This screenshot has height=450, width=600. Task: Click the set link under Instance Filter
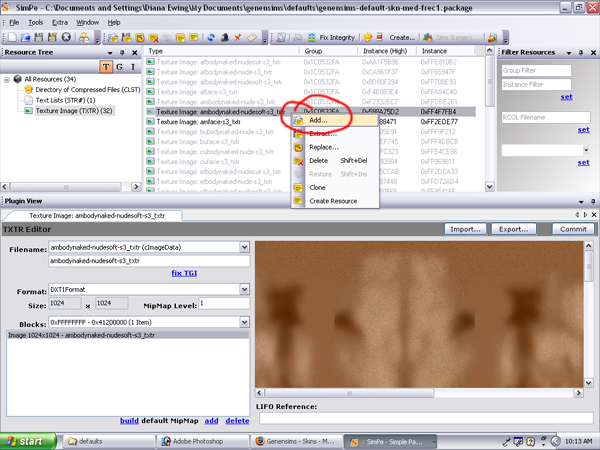point(566,97)
